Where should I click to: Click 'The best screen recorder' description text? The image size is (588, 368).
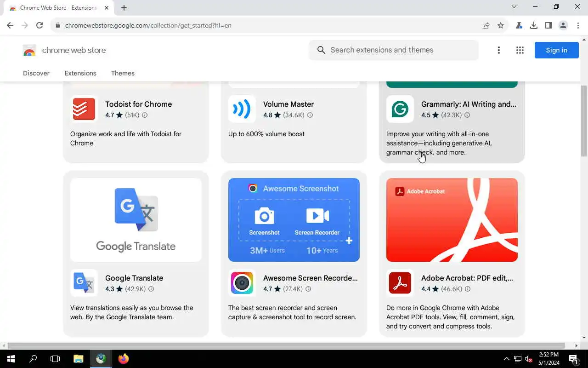(292, 312)
